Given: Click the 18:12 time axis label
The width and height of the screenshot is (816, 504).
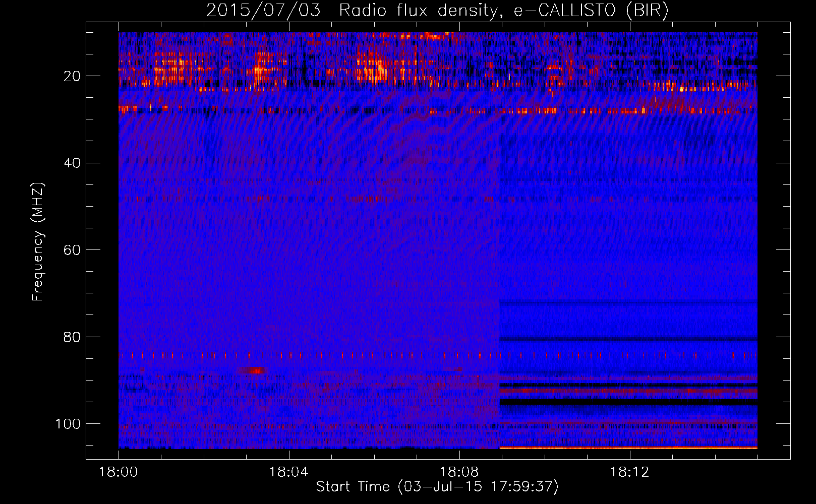Looking at the screenshot, I should click(629, 472).
